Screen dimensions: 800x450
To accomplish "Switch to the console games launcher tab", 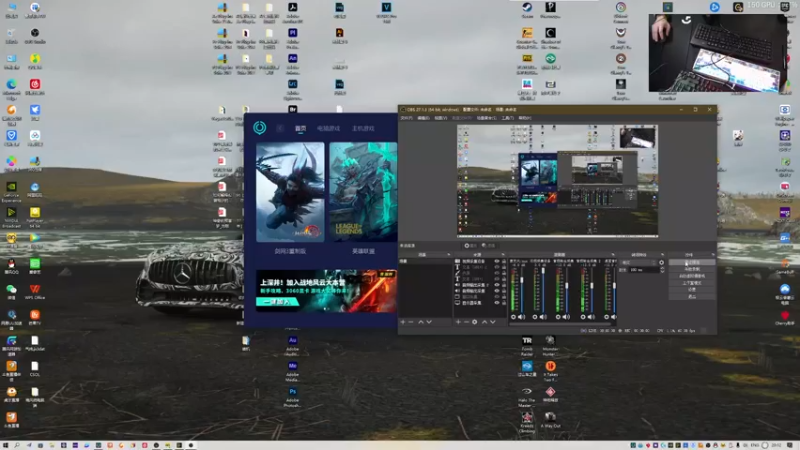I will click(x=363, y=128).
